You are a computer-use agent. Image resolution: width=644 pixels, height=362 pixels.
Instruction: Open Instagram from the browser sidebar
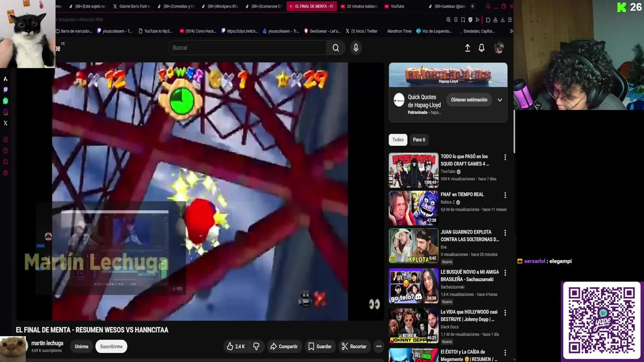click(6, 112)
